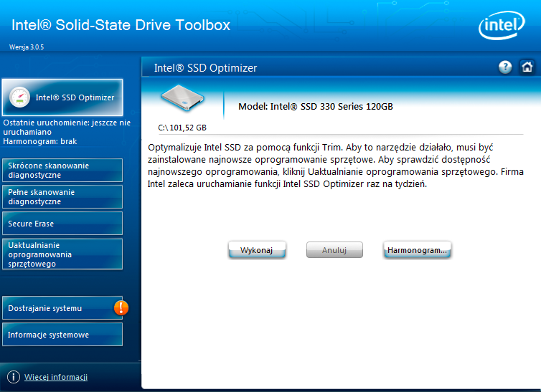Open Informacje systemowe
541x392 pixels.
coord(62,335)
